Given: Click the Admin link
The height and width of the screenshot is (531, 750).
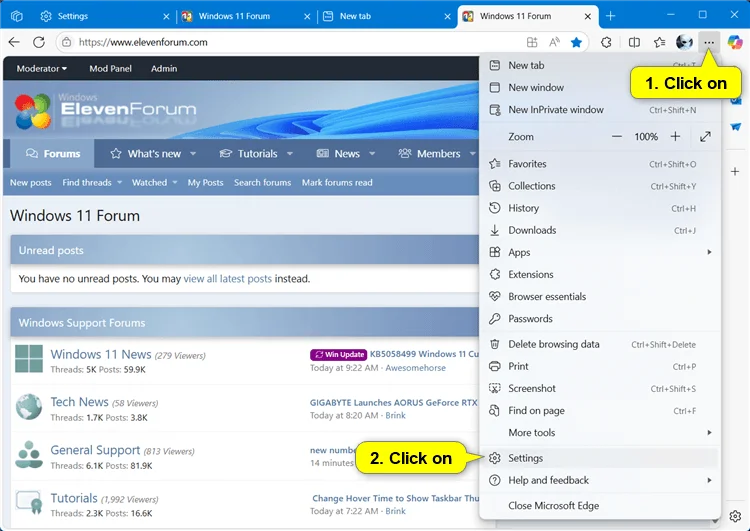Looking at the screenshot, I should [164, 69].
